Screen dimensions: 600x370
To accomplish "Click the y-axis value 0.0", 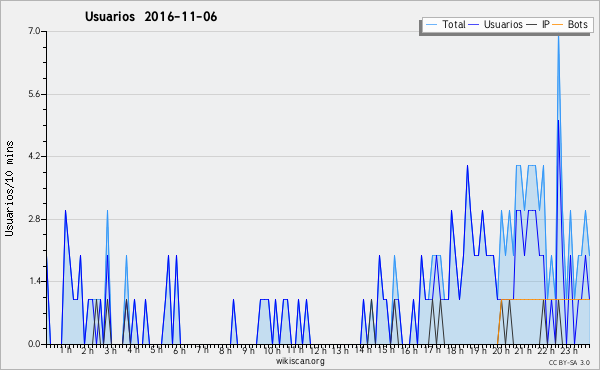I will click(34, 344).
